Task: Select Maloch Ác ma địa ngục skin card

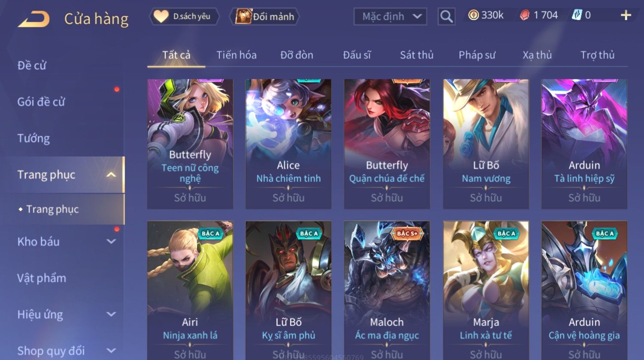Action: tap(387, 290)
